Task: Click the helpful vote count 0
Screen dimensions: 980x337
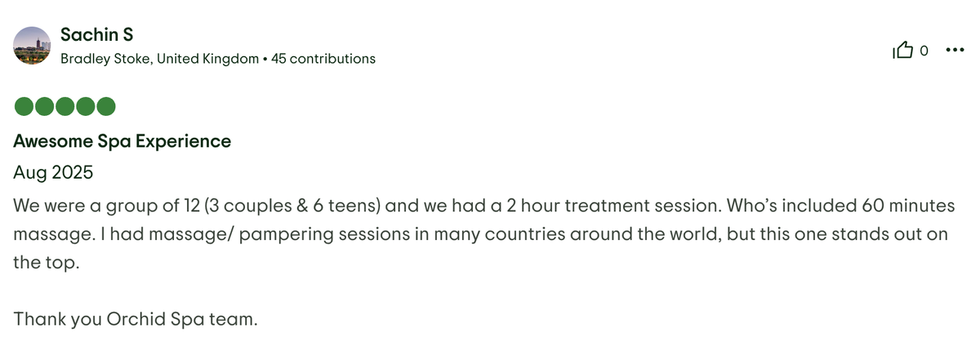Action: pos(924,51)
